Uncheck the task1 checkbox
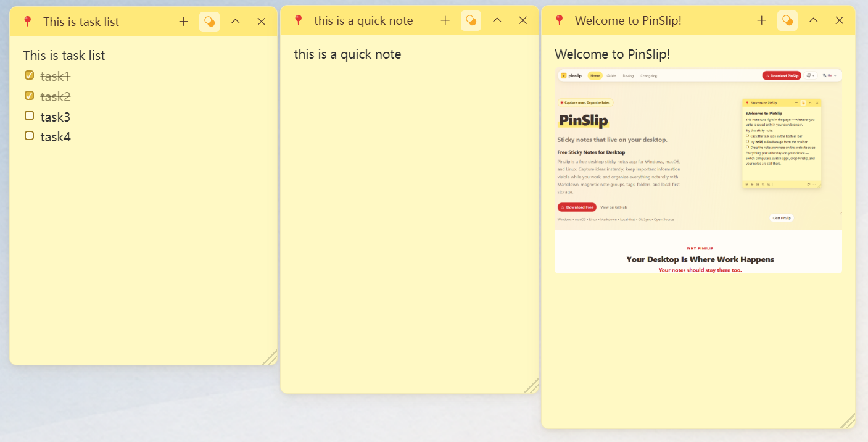The image size is (868, 442). 29,75
